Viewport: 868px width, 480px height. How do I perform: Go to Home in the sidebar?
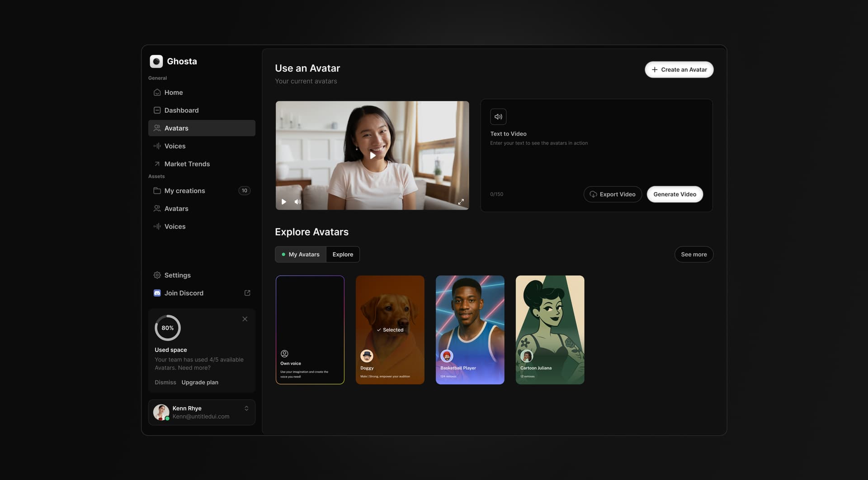[173, 92]
